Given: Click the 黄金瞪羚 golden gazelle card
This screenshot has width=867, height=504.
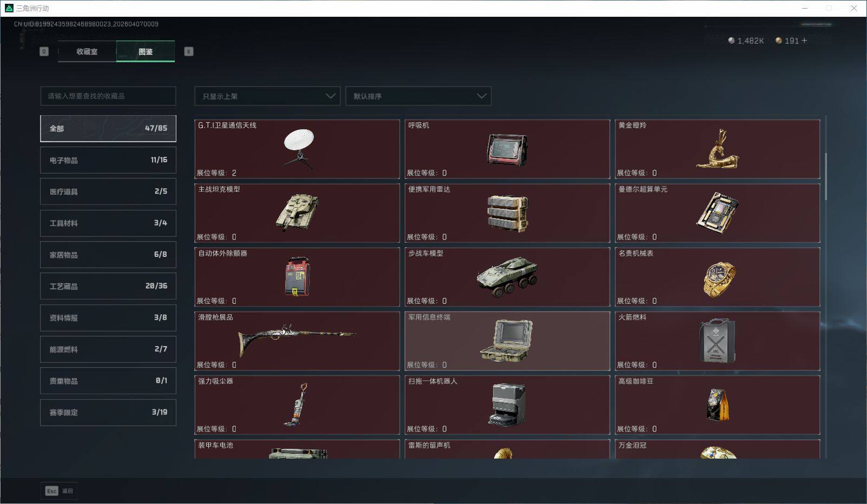Looking at the screenshot, I should pos(717,149).
